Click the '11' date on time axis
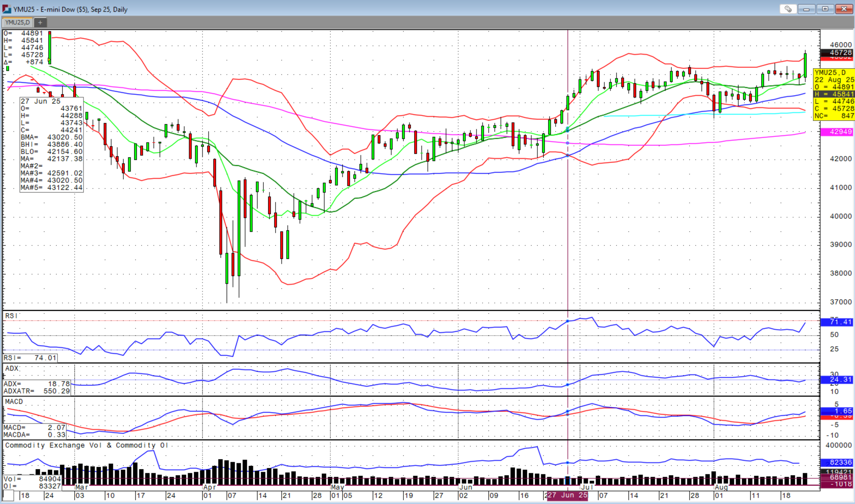This screenshot has width=855, height=504. click(x=755, y=496)
